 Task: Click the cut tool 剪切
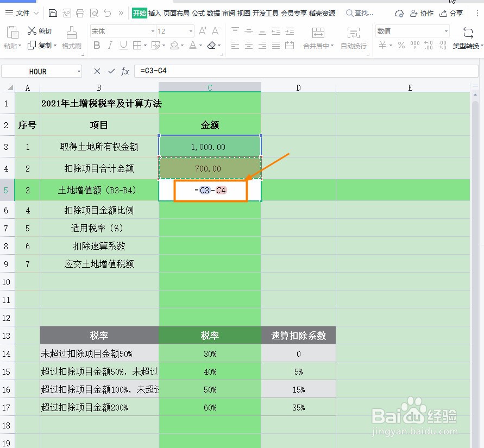click(x=39, y=31)
